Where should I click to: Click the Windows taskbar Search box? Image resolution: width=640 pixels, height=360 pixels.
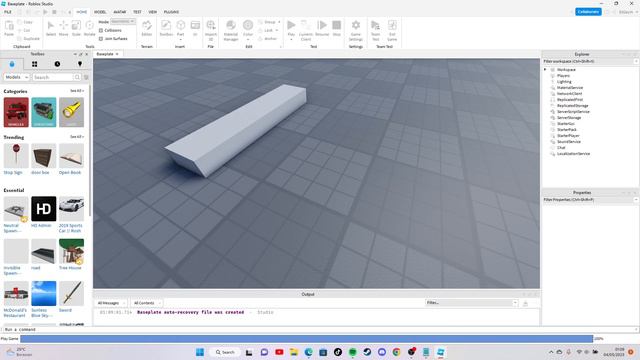tap(225, 352)
